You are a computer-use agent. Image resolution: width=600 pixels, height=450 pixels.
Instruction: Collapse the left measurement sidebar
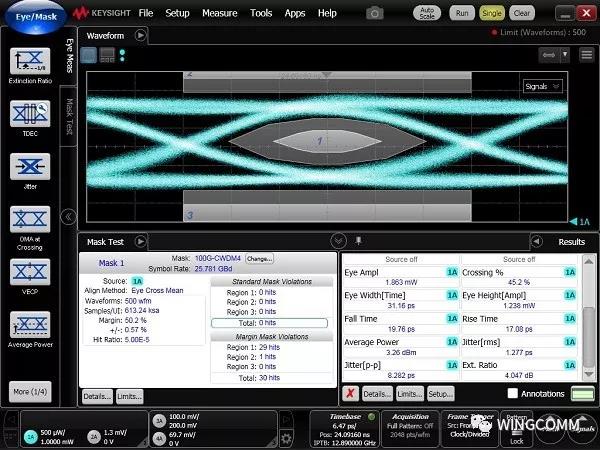click(x=68, y=216)
